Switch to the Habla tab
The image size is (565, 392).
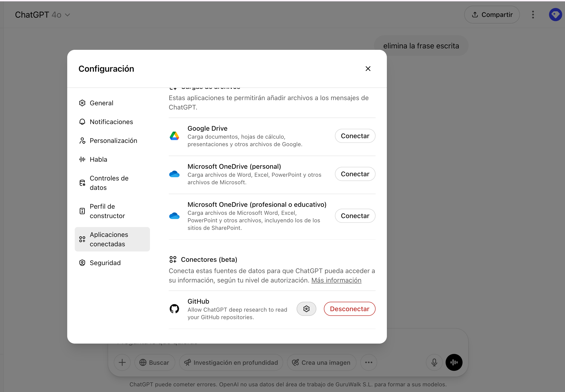[x=112, y=159]
